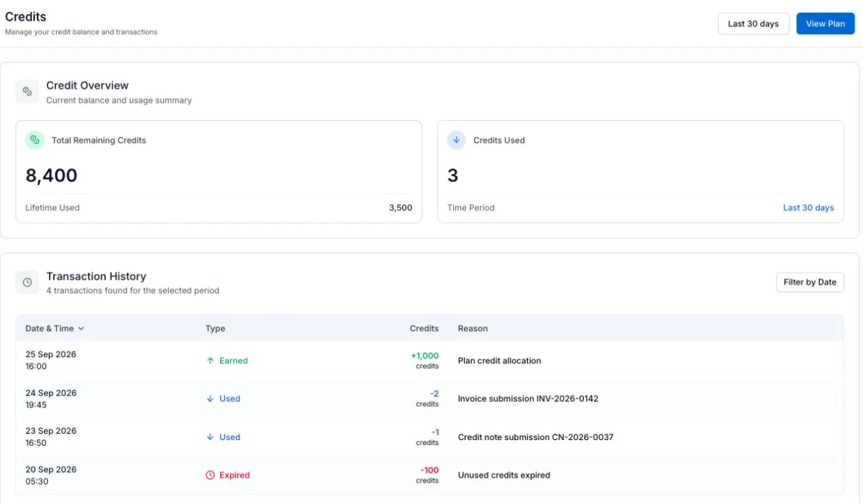
Task: Click Credit note submission CN-2026-0037 reason
Action: 536,437
